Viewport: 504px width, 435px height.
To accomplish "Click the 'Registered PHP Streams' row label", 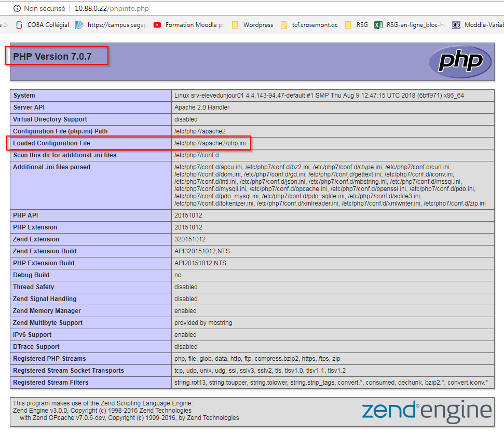I will [x=49, y=359].
